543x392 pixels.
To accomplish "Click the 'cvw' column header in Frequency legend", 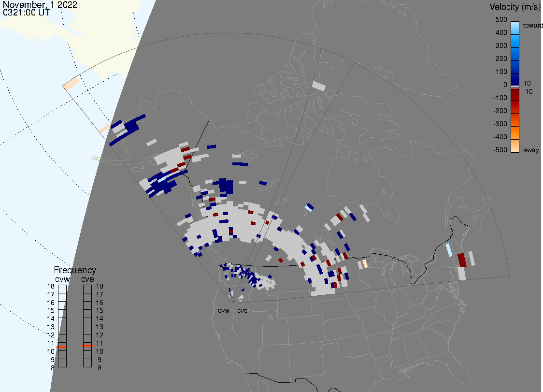I will tap(62, 278).
